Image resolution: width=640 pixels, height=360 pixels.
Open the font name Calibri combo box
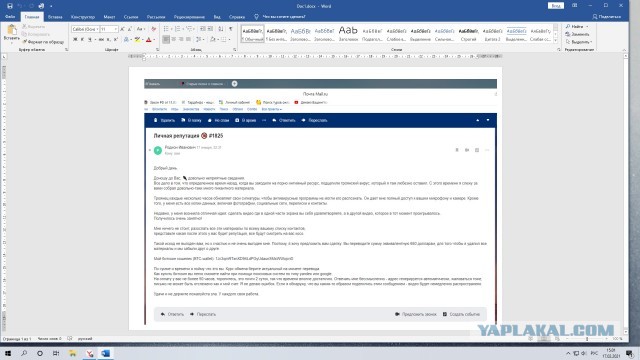(85, 29)
